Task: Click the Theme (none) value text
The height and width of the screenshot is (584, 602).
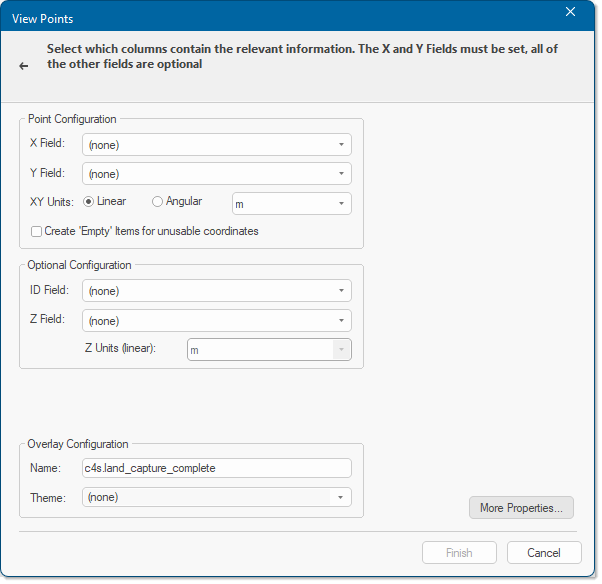Action: (103, 497)
